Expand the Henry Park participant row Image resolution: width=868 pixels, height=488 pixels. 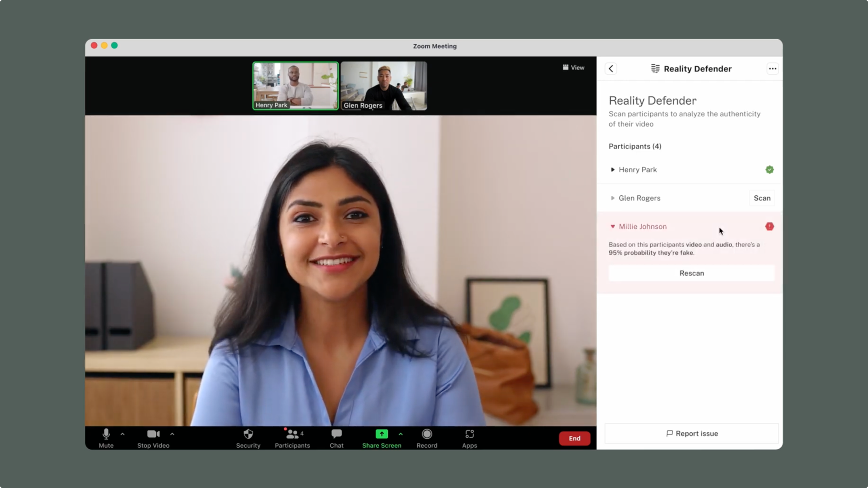(x=612, y=170)
